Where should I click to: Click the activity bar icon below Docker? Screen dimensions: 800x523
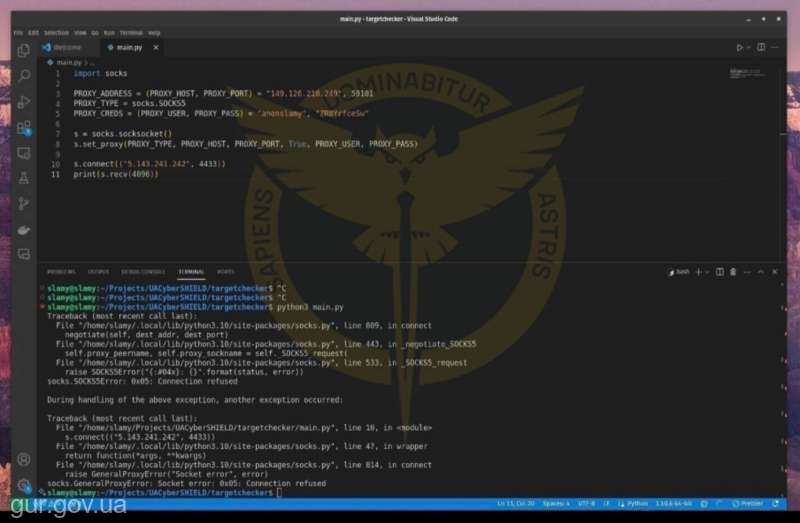pyautogui.click(x=23, y=254)
